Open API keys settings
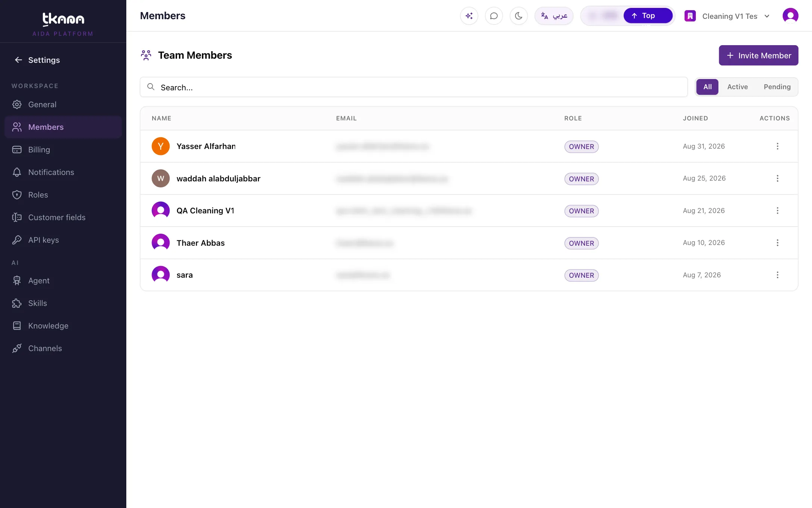Image resolution: width=812 pixels, height=508 pixels. (63, 240)
